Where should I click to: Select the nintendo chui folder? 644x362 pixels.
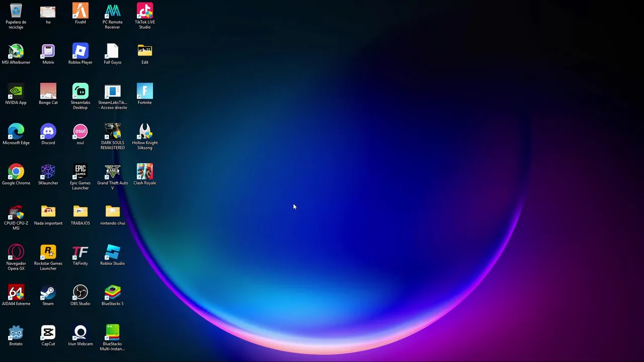click(x=113, y=212)
